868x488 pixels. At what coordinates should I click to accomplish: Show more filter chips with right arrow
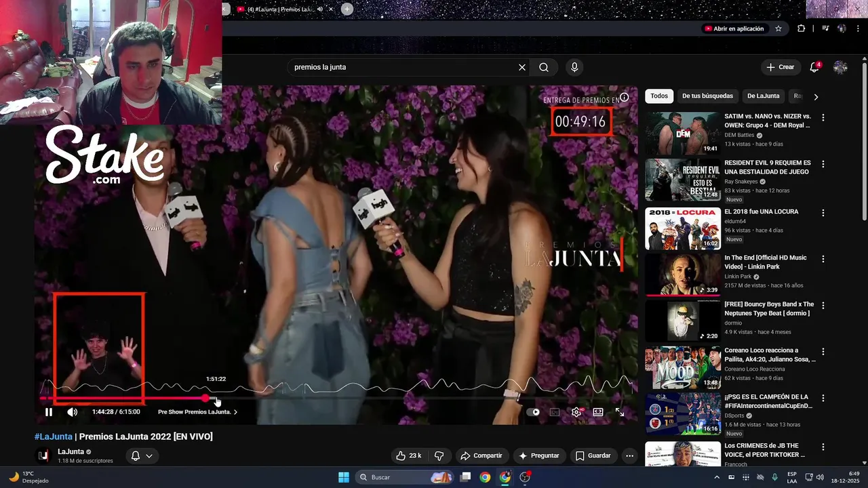(816, 96)
